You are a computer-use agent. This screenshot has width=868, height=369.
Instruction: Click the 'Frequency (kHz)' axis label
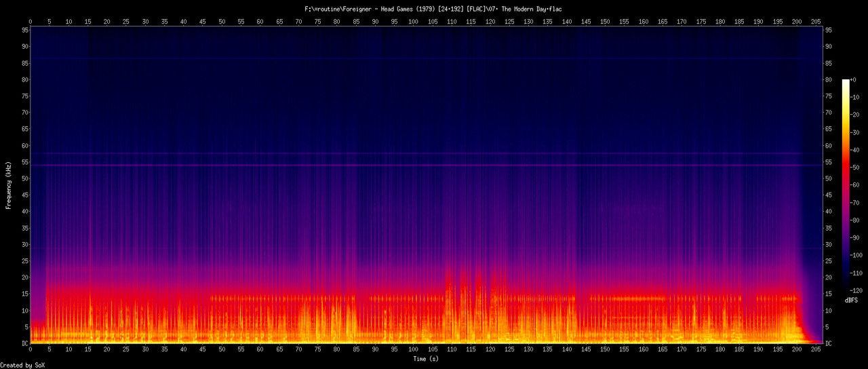9,185
